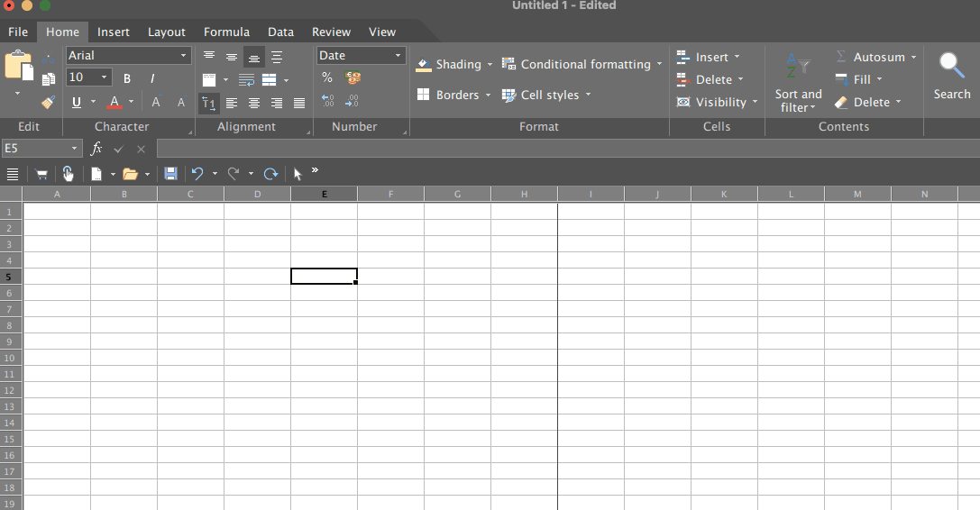Click the Autosum button

(878, 57)
